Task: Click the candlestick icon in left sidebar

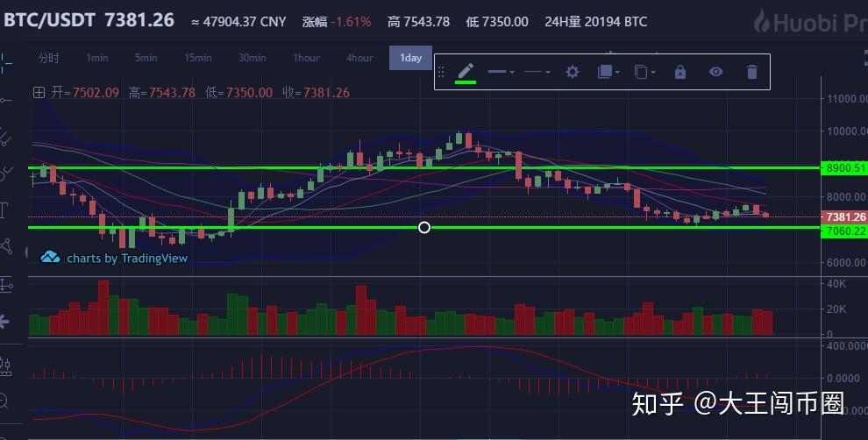Action: 5,365
